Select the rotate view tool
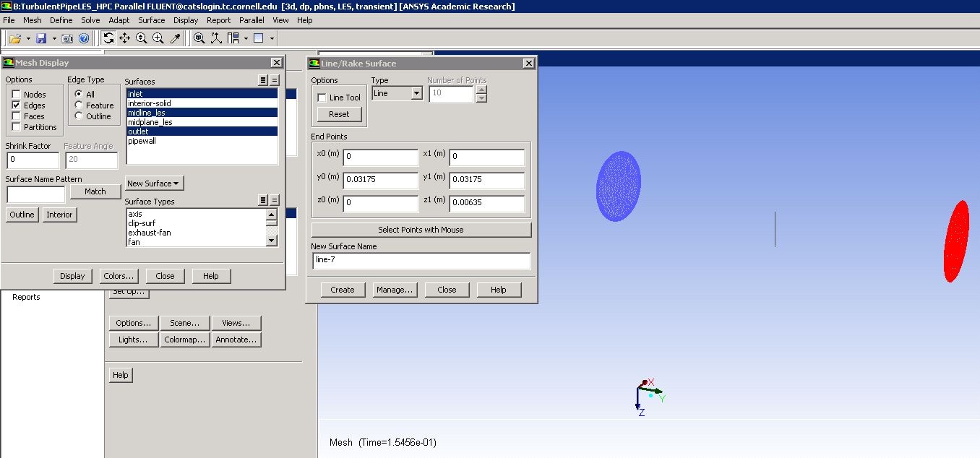 (x=108, y=38)
